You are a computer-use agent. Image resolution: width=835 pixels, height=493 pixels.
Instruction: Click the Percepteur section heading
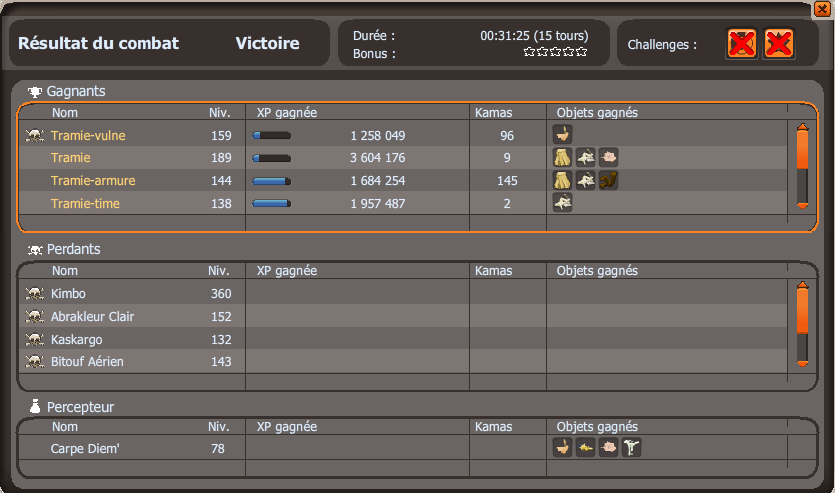80,407
